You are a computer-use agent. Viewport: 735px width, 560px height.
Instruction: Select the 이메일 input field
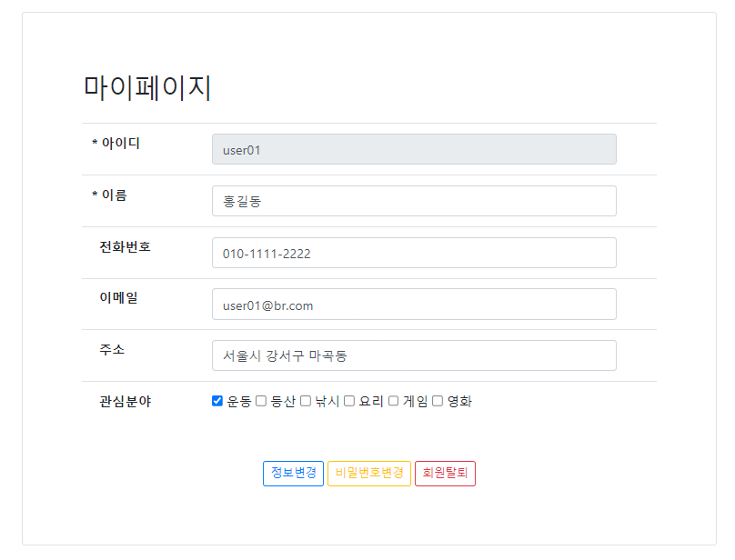[x=415, y=305]
